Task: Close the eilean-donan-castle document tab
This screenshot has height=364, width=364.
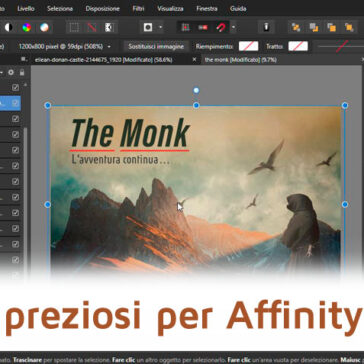Action: pyautogui.click(x=195, y=60)
